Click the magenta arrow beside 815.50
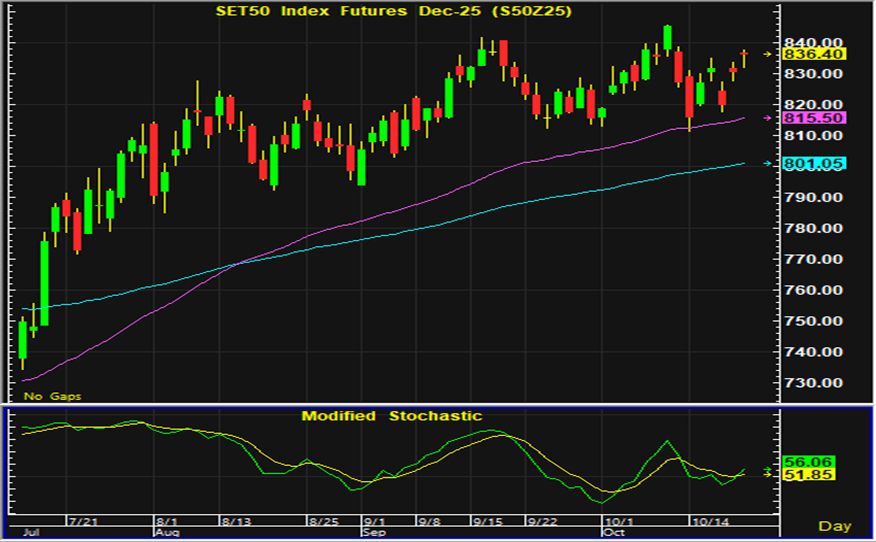Image resolution: width=876 pixels, height=542 pixels. pos(767,118)
